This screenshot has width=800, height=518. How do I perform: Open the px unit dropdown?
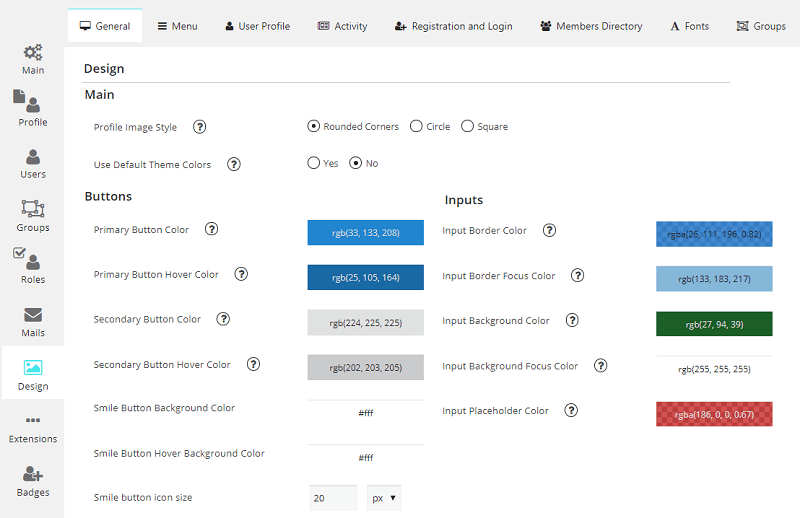pyautogui.click(x=384, y=497)
